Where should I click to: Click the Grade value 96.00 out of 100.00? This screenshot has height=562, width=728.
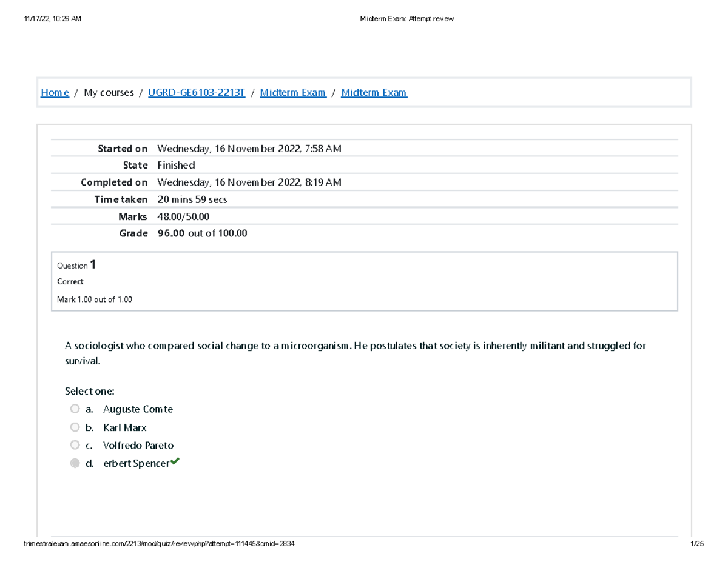pyautogui.click(x=202, y=233)
